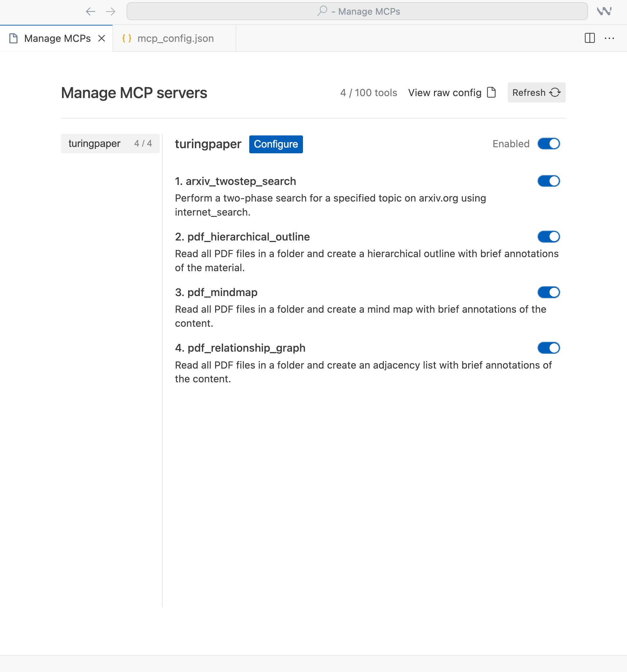Click the JSON braces icon on mcp_config.json tab
The width and height of the screenshot is (627, 672).
[127, 38]
